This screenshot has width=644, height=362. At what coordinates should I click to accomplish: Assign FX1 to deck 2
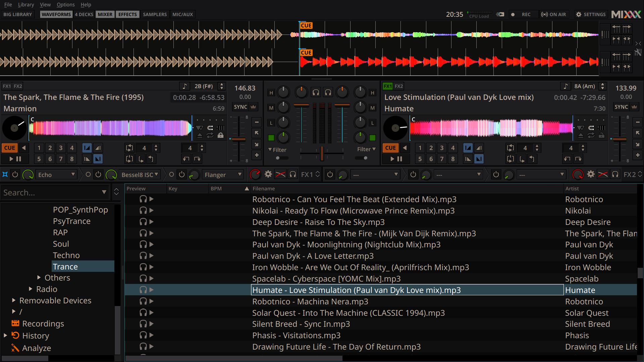(x=387, y=86)
